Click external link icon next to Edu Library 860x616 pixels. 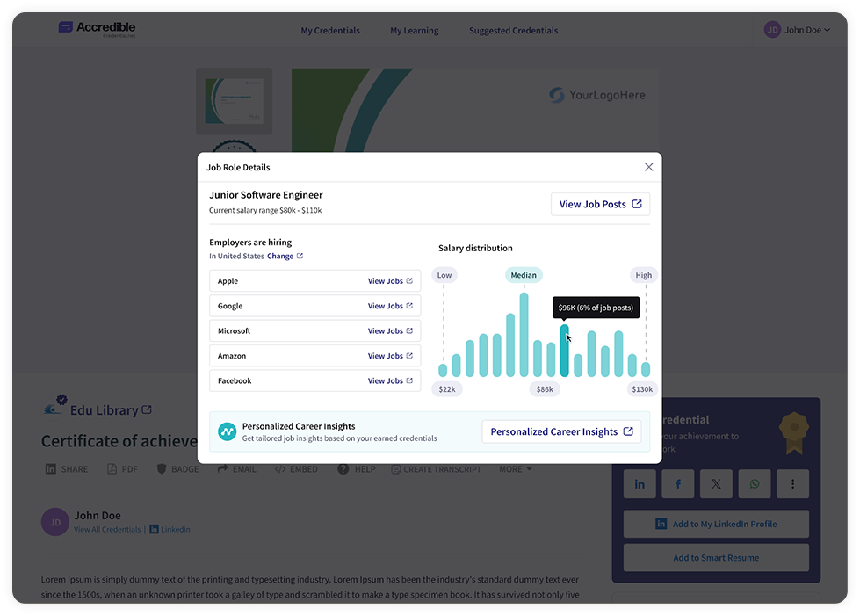tap(147, 409)
